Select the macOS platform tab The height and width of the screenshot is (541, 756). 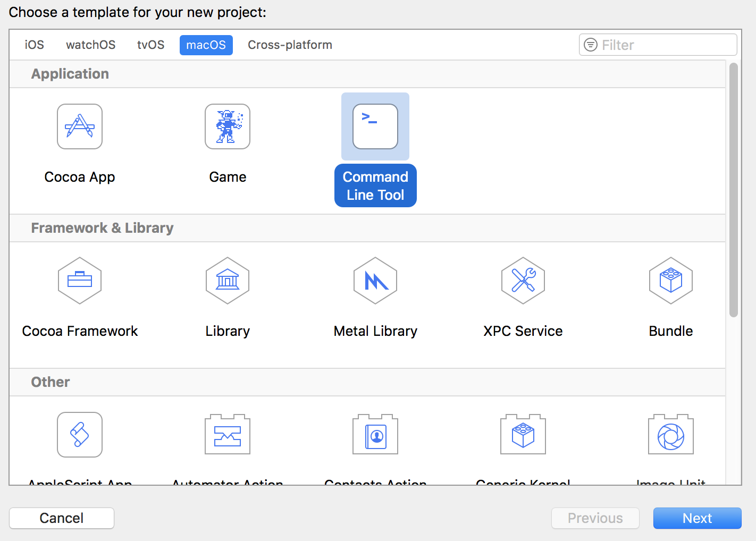click(206, 45)
